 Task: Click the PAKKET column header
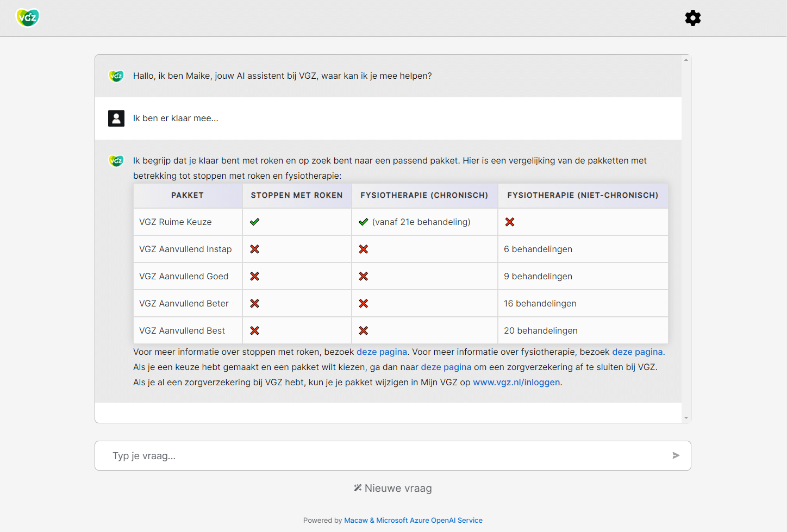(x=188, y=195)
